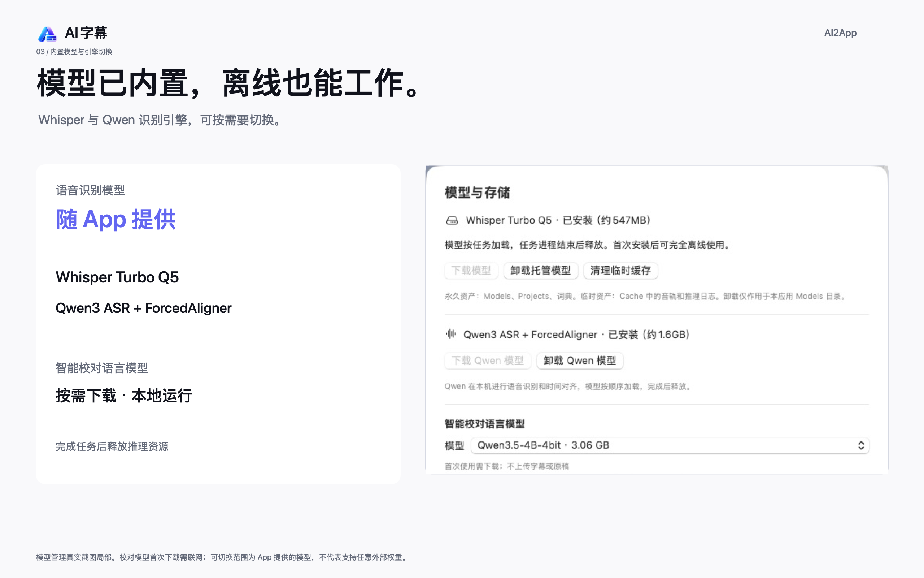This screenshot has height=578, width=924.
Task: Click the 智能校对语言模型 label in left card
Action: point(101,368)
